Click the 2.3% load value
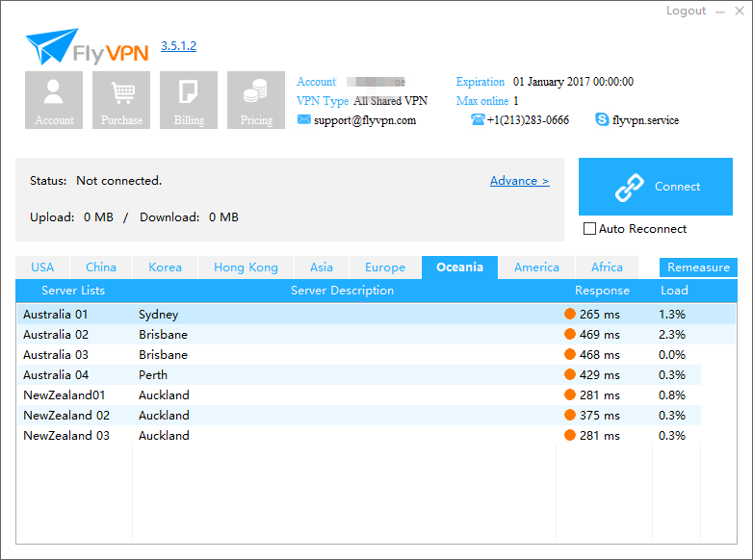The height and width of the screenshot is (560, 753). pos(672,335)
